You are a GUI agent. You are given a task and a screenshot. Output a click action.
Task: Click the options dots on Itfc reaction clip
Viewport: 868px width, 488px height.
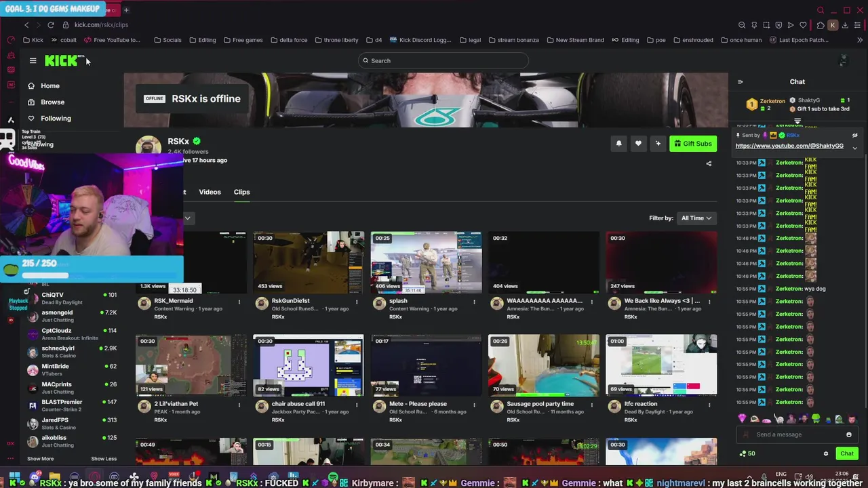709,405
